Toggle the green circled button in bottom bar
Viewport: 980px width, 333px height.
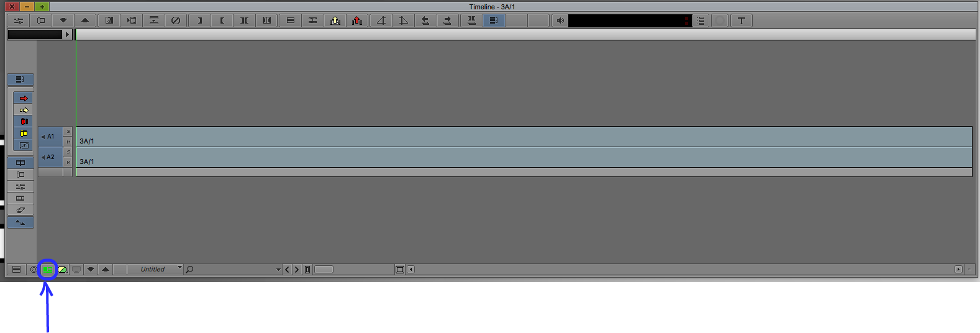tap(48, 270)
